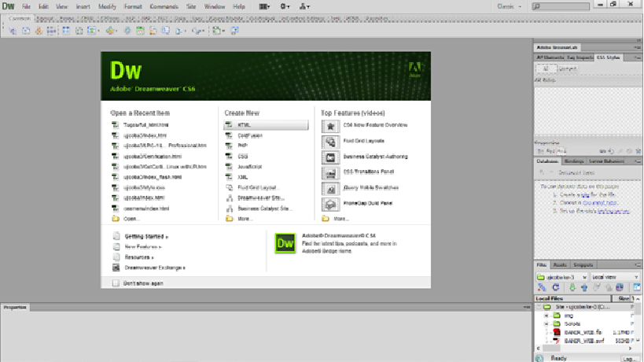644x362 pixels.
Task: Click the Log... button
Action: pyautogui.click(x=630, y=359)
